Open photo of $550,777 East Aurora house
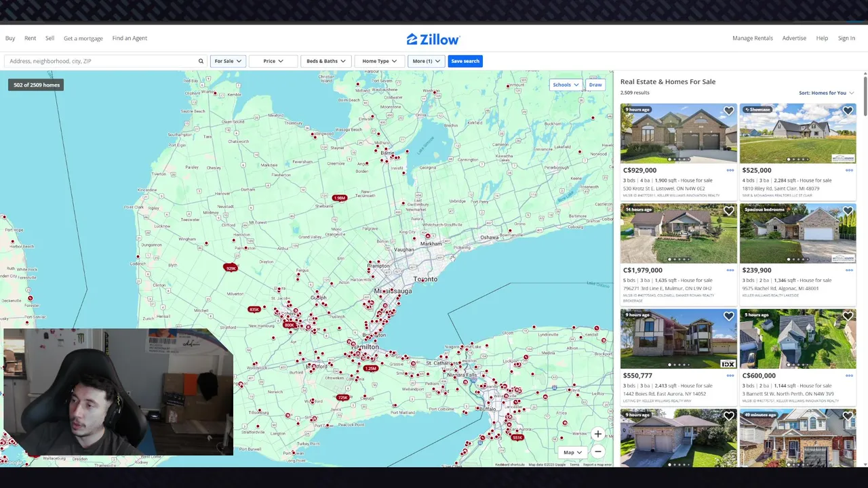The image size is (868, 488). (x=678, y=339)
